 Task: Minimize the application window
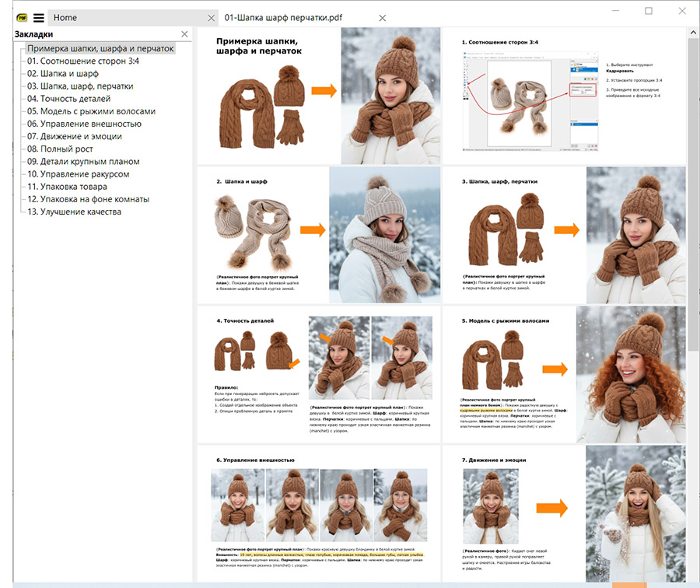point(614,11)
